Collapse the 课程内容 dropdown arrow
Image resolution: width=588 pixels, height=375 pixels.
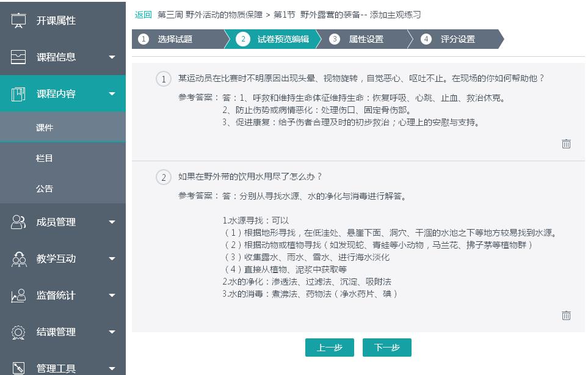pyautogui.click(x=112, y=94)
